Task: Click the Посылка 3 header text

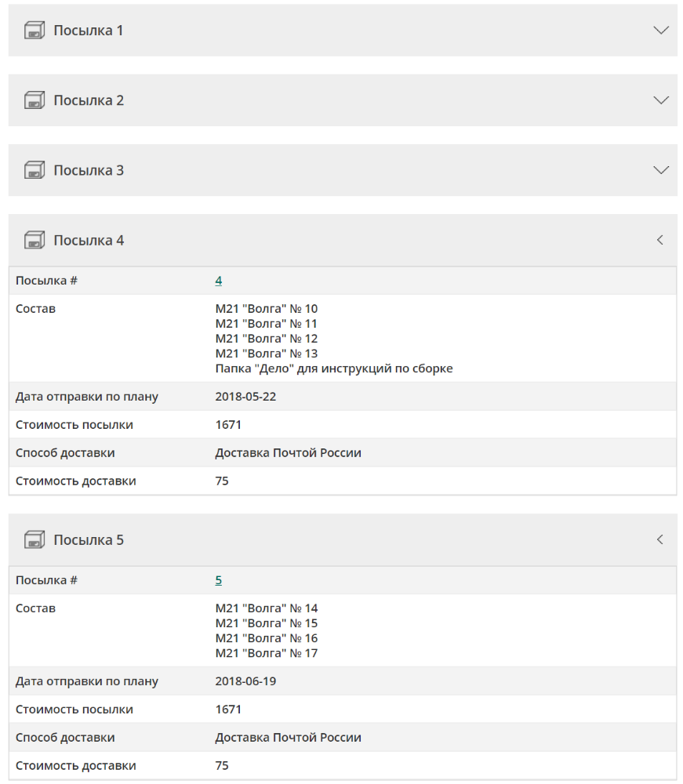Action: coord(89,170)
